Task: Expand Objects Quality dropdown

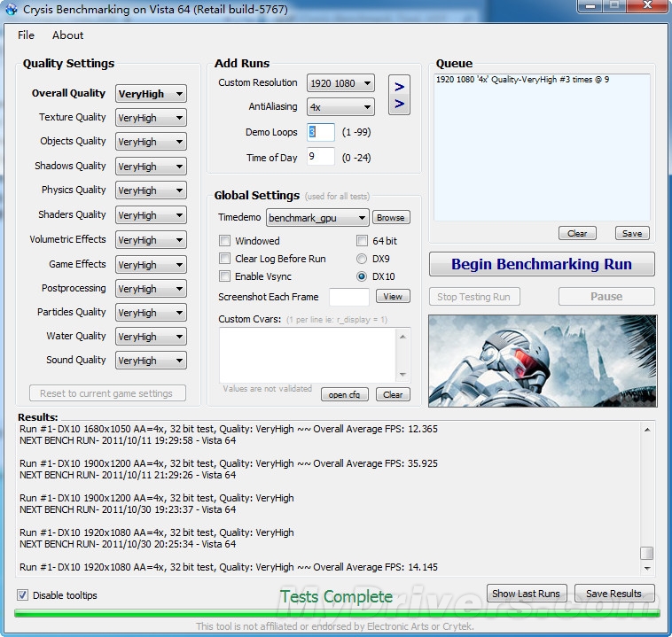Action: pos(151,142)
